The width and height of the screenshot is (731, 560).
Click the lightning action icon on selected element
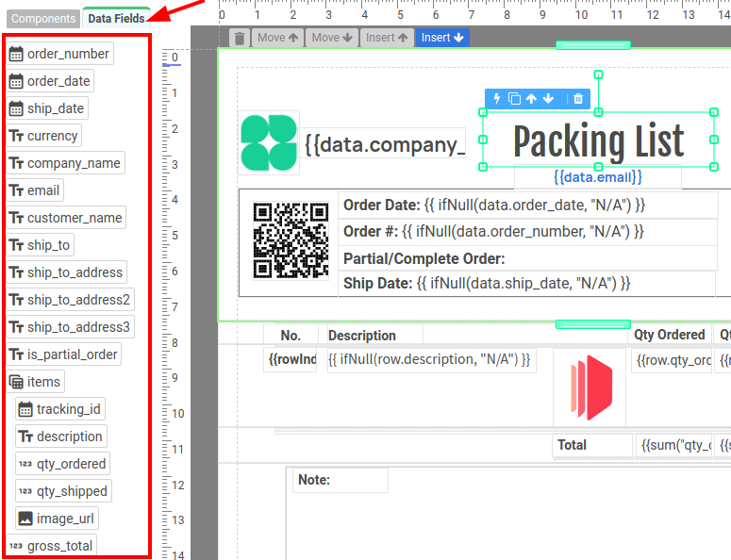pyautogui.click(x=497, y=99)
